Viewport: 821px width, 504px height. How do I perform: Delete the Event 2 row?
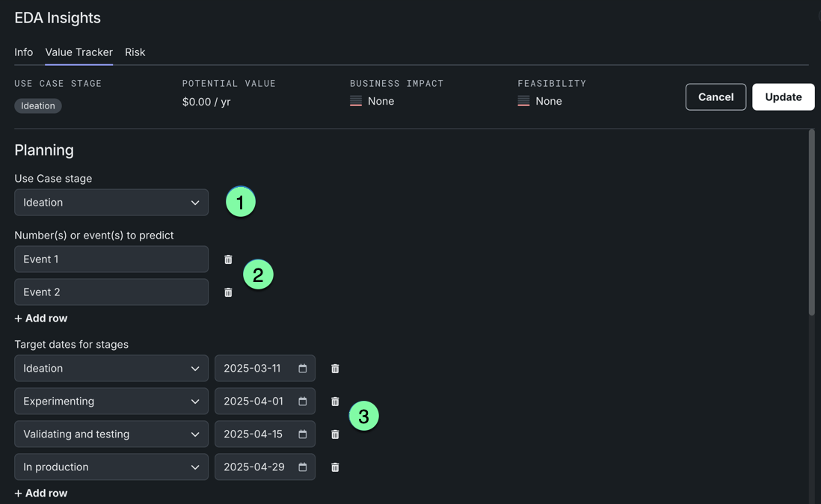228,292
